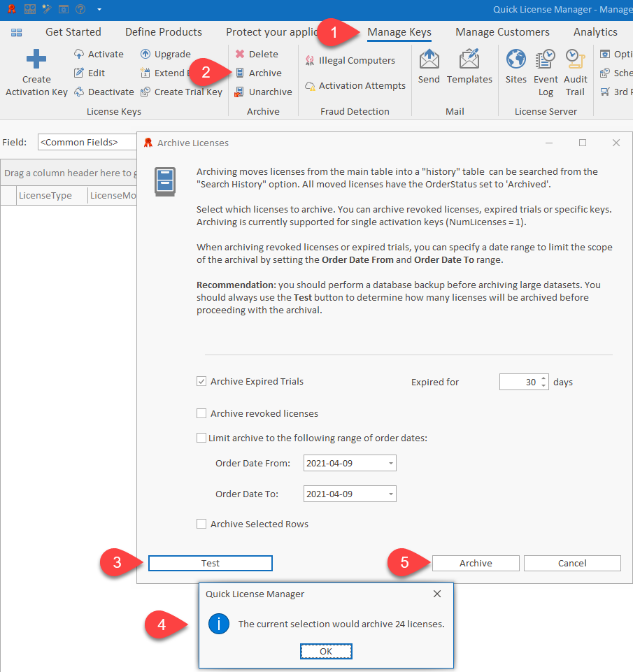Screen dimensions: 633x672
Task: Open the Analytics tab
Action: click(x=595, y=32)
